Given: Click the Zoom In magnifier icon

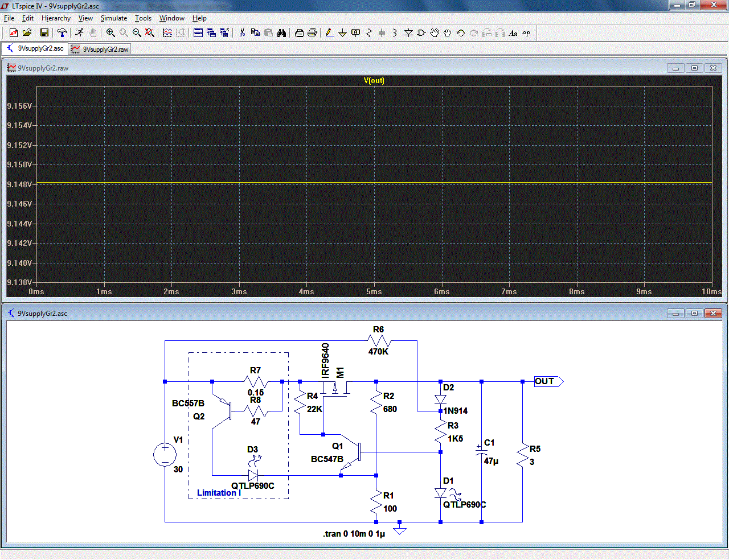Looking at the screenshot, I should click(110, 33).
